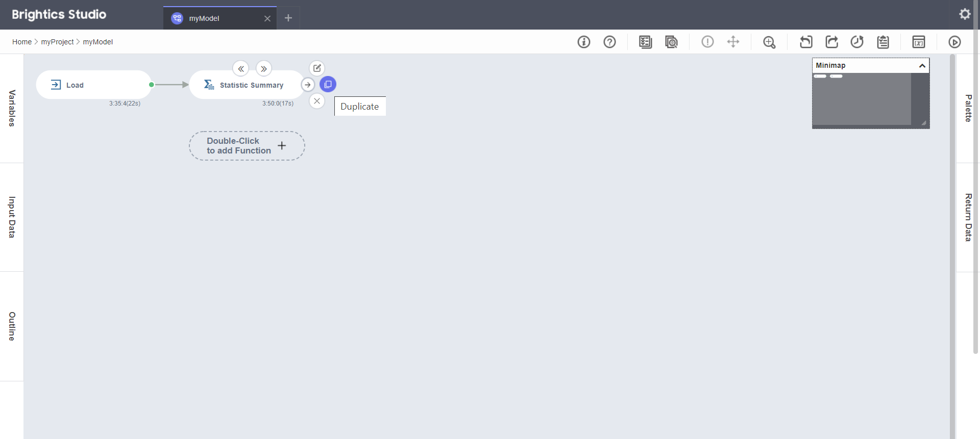980x439 pixels.
Task: Click the double right chevron above Statistic Summary
Action: (x=264, y=68)
